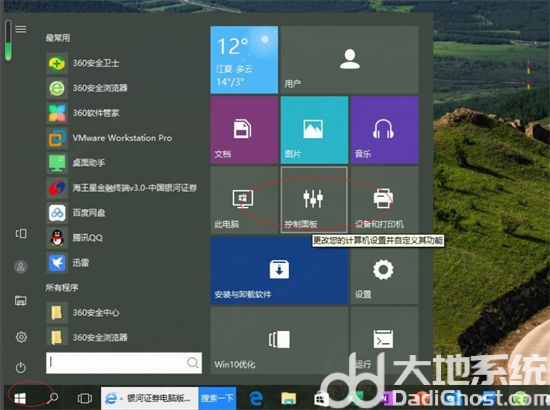The width and height of the screenshot is (550, 410).
Task: Click the start menu search input field
Action: pos(124,363)
